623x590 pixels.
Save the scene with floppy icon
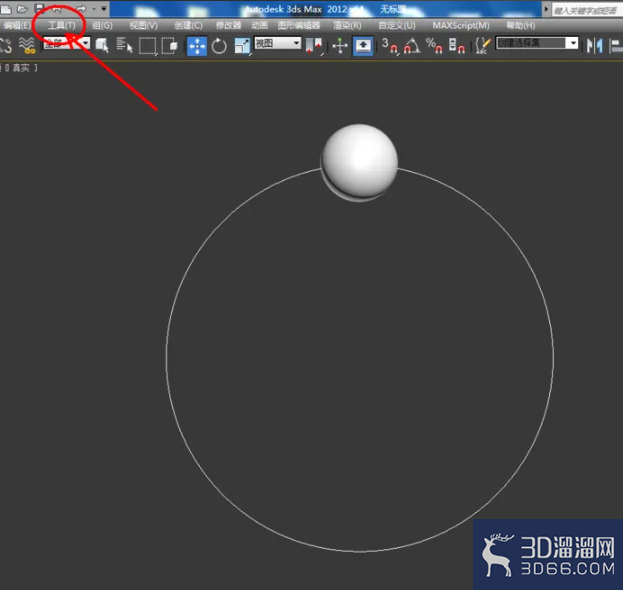[39, 8]
